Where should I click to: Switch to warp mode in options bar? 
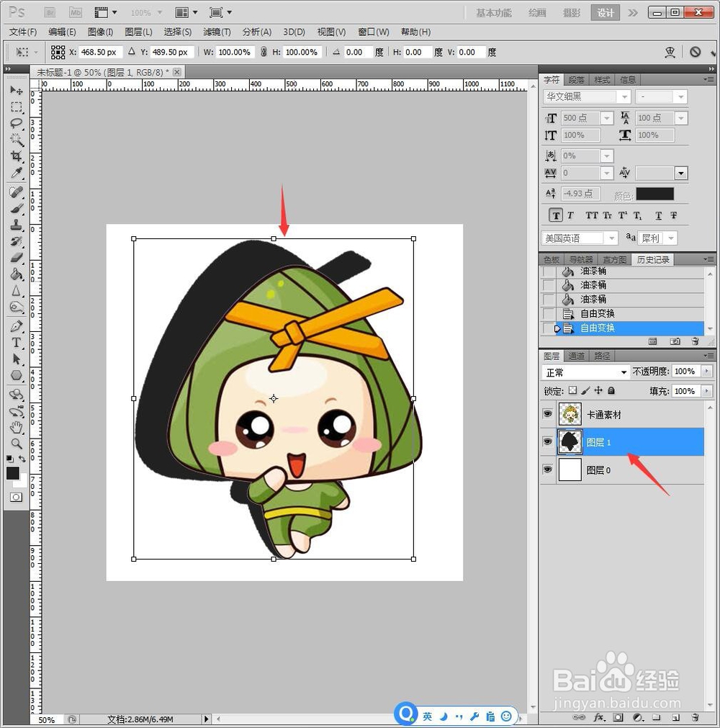670,52
